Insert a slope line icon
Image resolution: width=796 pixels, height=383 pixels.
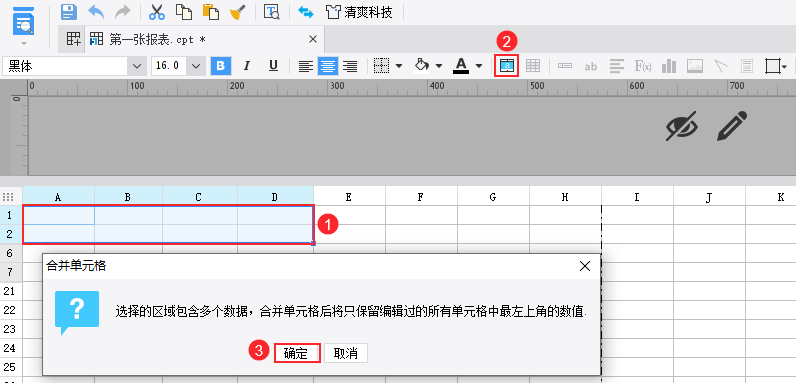point(721,66)
